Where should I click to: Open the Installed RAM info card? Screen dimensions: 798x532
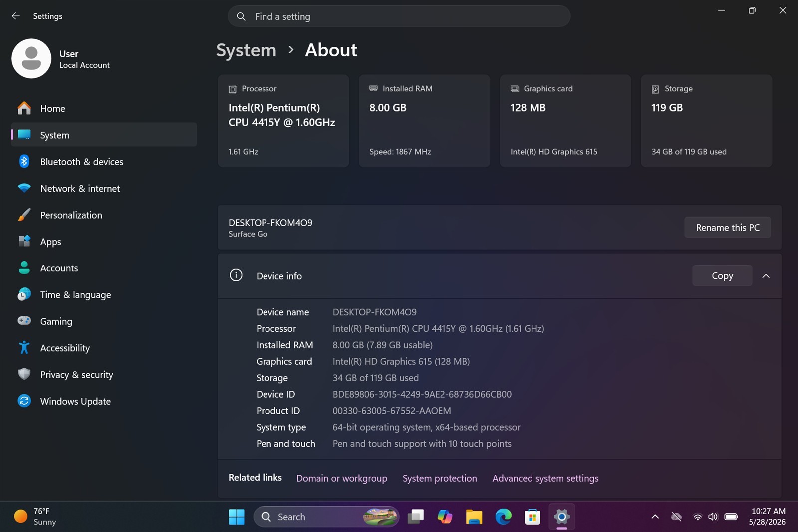pos(424,121)
